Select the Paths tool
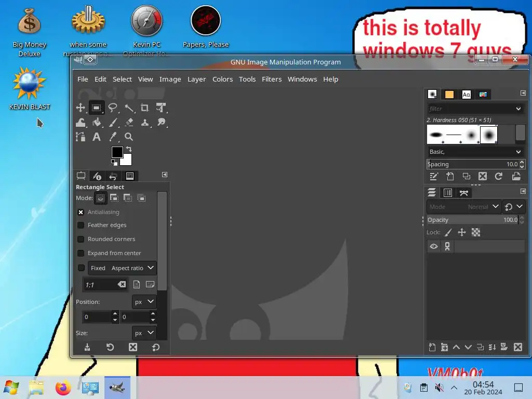This screenshot has height=399, width=532. pyautogui.click(x=81, y=137)
